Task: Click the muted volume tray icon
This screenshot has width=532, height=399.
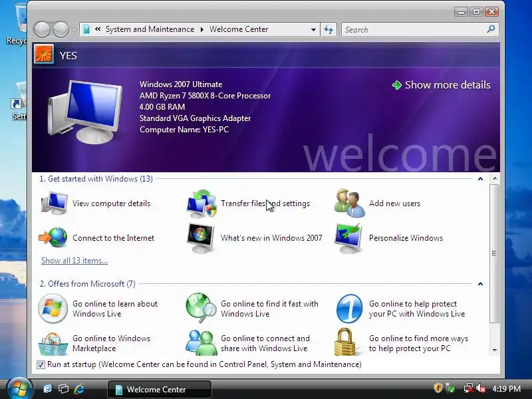Action: [481, 388]
